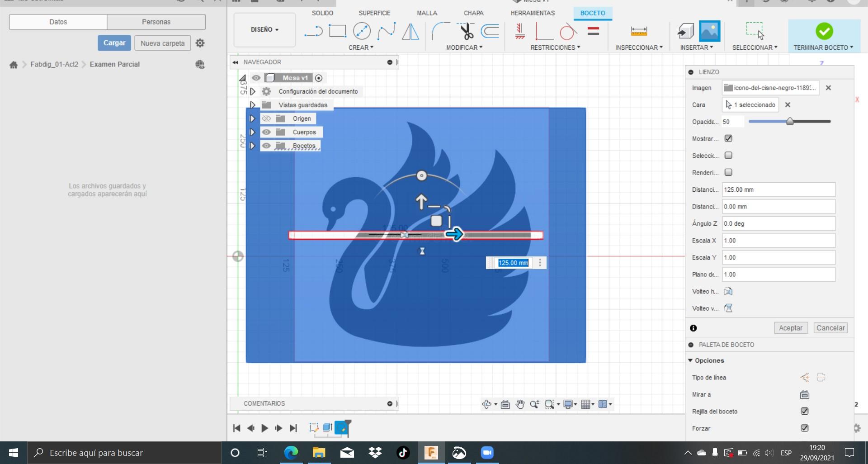Toggle the Renderizar checkbox
Screen dimensions: 868x464
click(x=728, y=172)
